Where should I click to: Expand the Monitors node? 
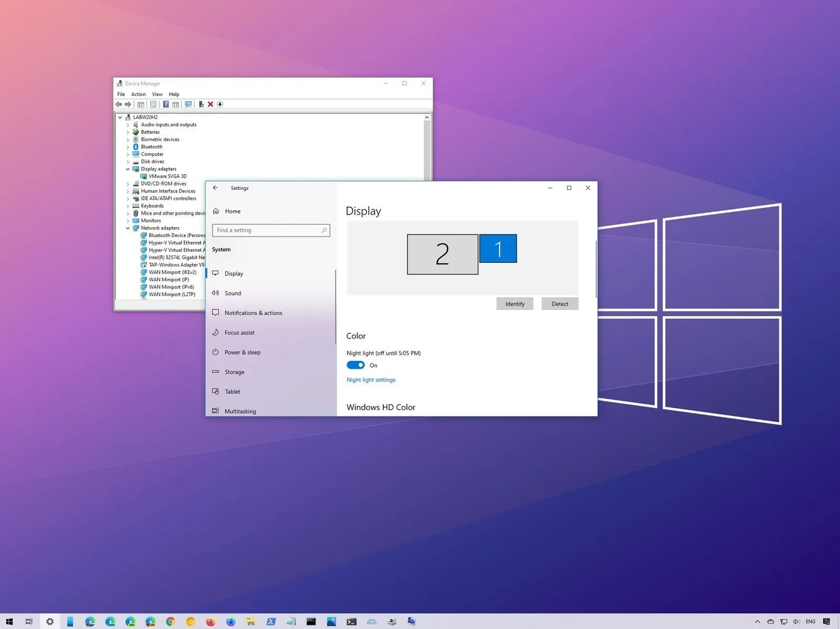(128, 221)
